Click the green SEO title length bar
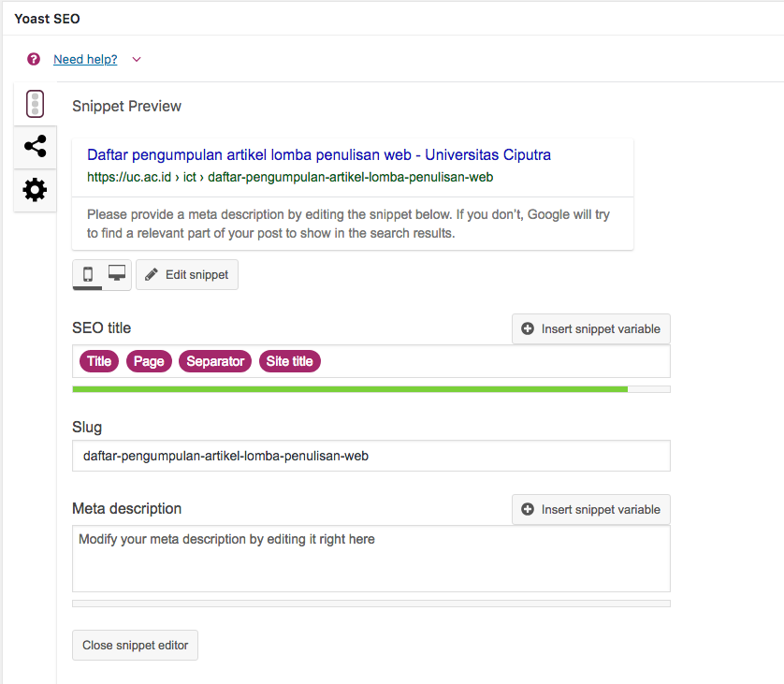Image resolution: width=784 pixels, height=684 pixels. pos(350,389)
